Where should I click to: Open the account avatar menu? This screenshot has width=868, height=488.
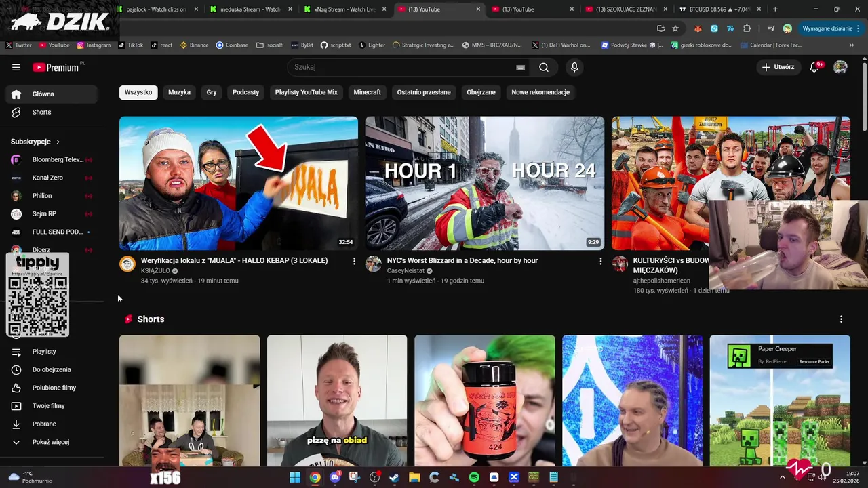coord(840,67)
